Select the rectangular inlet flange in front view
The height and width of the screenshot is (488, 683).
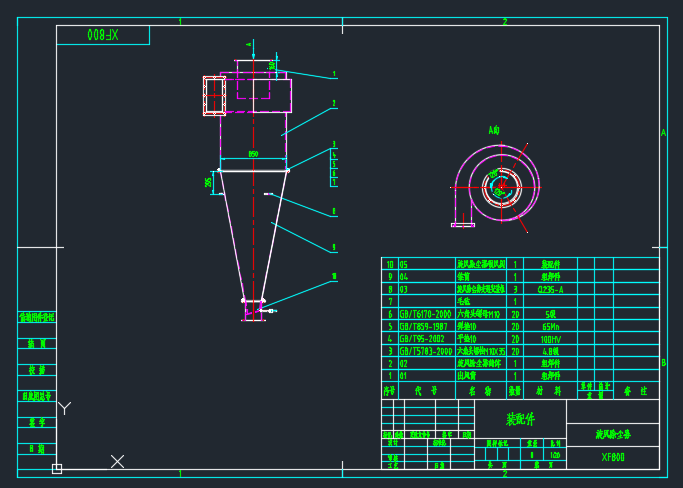point(214,95)
